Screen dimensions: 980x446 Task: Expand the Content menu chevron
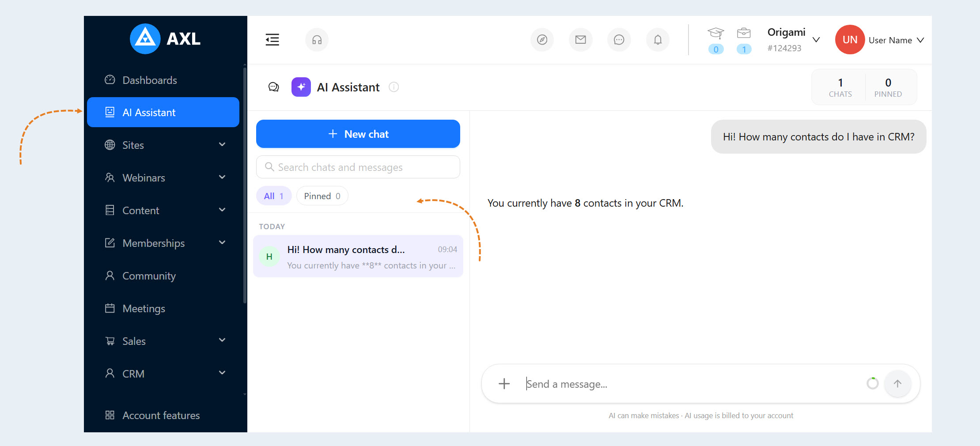[x=222, y=210]
